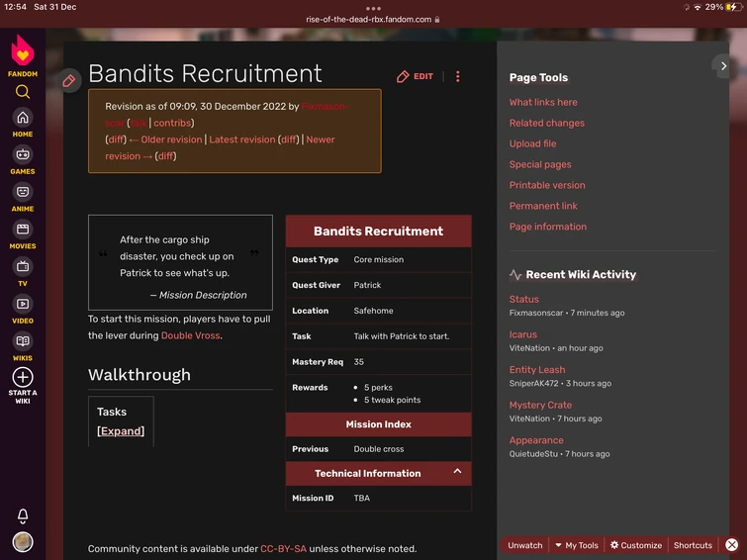Open TV section in sidebar
This screenshot has height=560, width=747.
click(23, 273)
